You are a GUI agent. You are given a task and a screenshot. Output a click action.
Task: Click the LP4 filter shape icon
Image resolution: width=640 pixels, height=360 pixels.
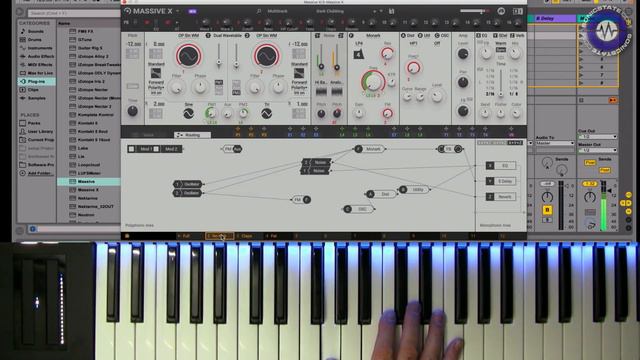358,54
